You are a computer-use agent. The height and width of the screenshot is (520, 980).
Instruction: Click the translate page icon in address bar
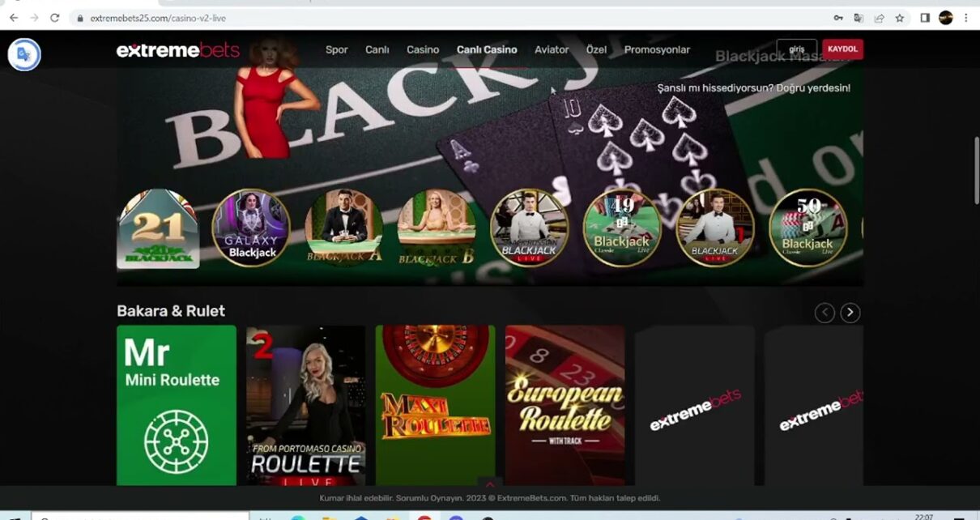pos(859,18)
